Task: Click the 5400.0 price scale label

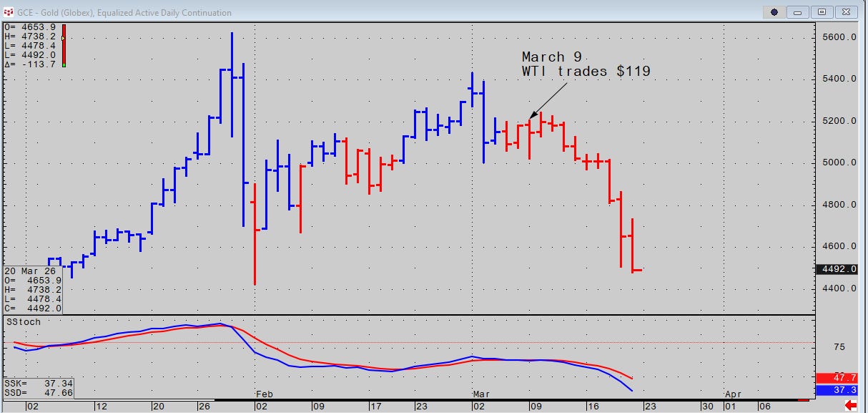Action: pyautogui.click(x=839, y=79)
